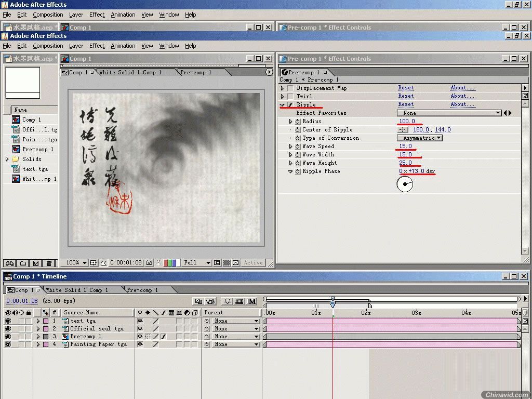This screenshot has width=532, height=399.
Task: Toggle the transparency grid checkerboard icon
Action: (227, 262)
